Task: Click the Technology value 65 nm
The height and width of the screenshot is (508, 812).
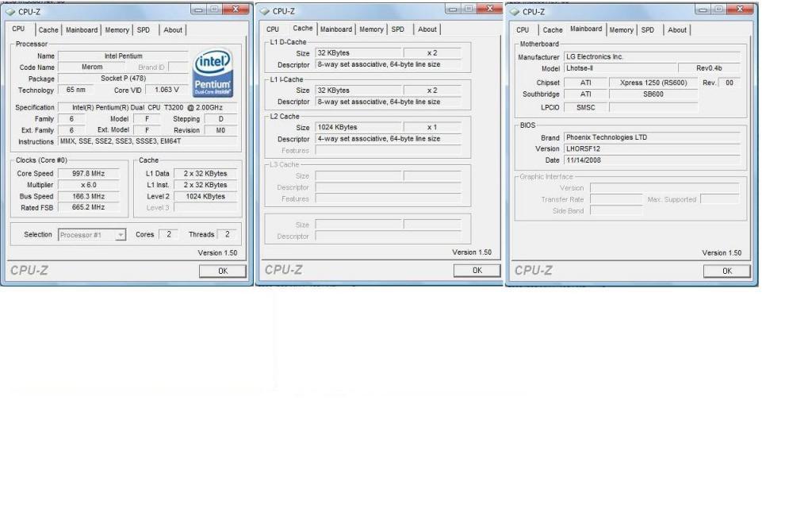Action: (x=75, y=90)
